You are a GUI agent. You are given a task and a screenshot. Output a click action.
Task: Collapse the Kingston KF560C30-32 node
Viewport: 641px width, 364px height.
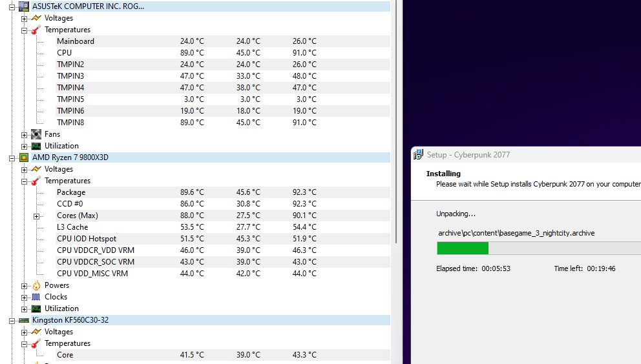(12, 321)
